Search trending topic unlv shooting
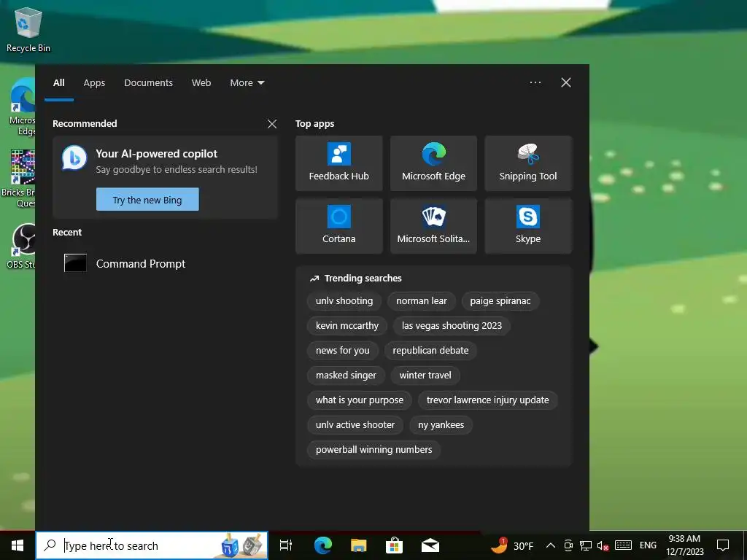The height and width of the screenshot is (560, 747). click(344, 301)
